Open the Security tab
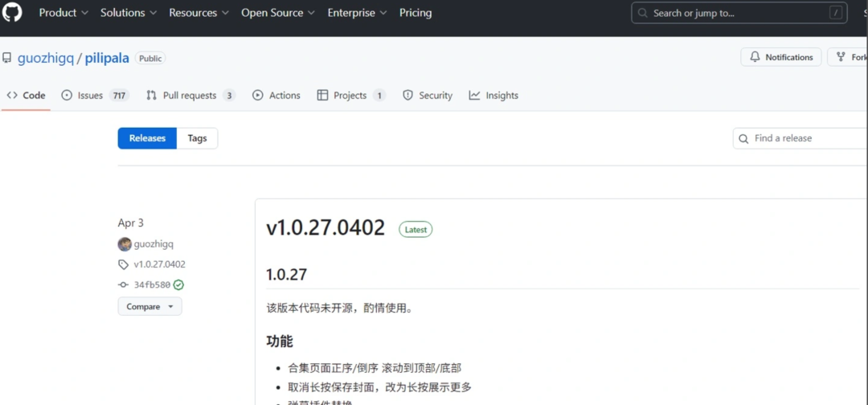The height and width of the screenshot is (405, 868). click(428, 95)
